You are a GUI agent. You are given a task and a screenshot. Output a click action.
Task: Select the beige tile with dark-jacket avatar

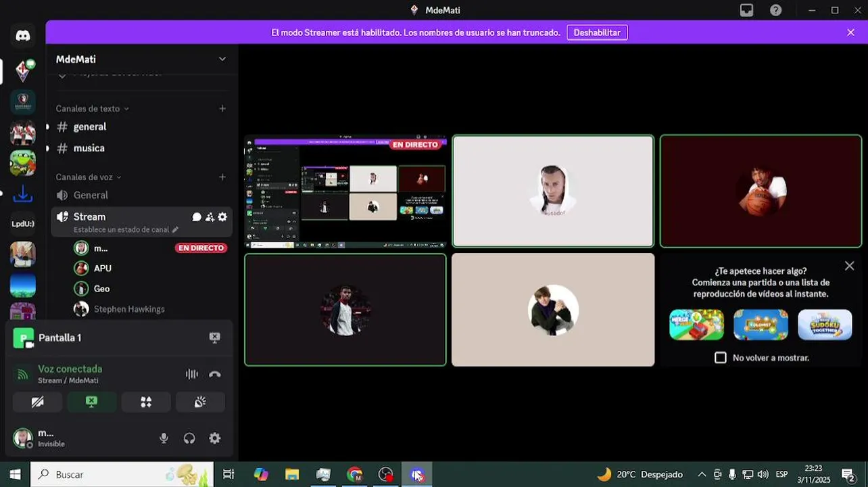(x=553, y=310)
